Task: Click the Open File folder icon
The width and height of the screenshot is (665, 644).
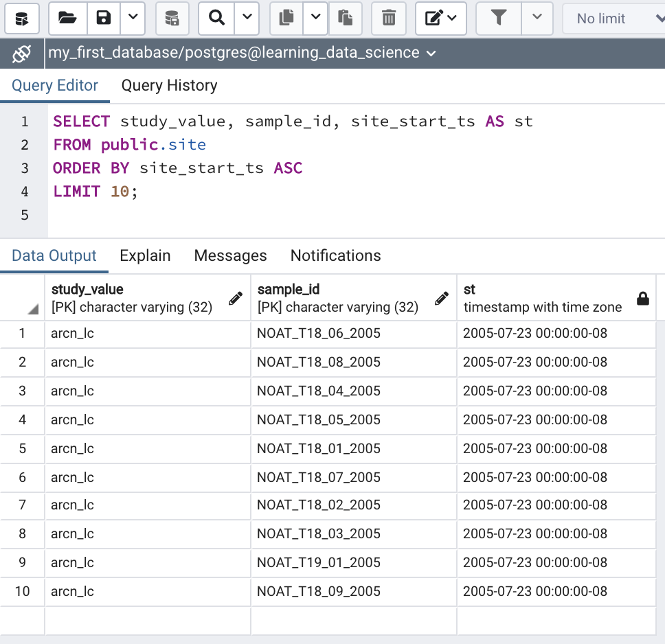Action: click(67, 18)
